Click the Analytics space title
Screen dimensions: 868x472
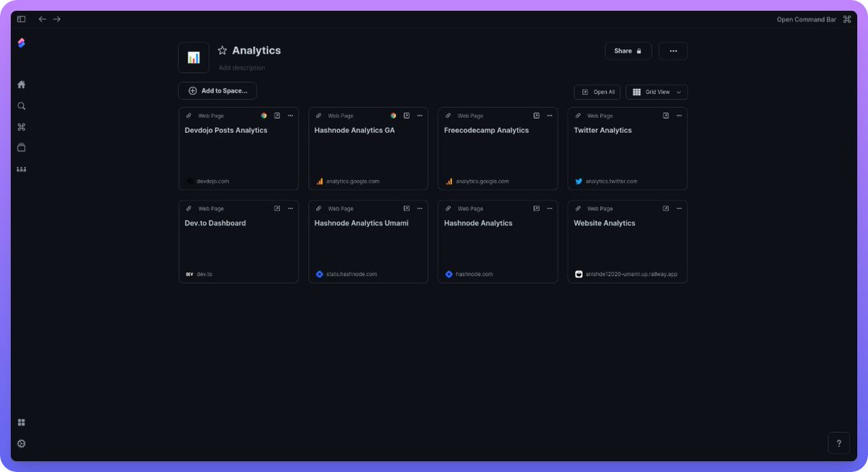(x=256, y=51)
